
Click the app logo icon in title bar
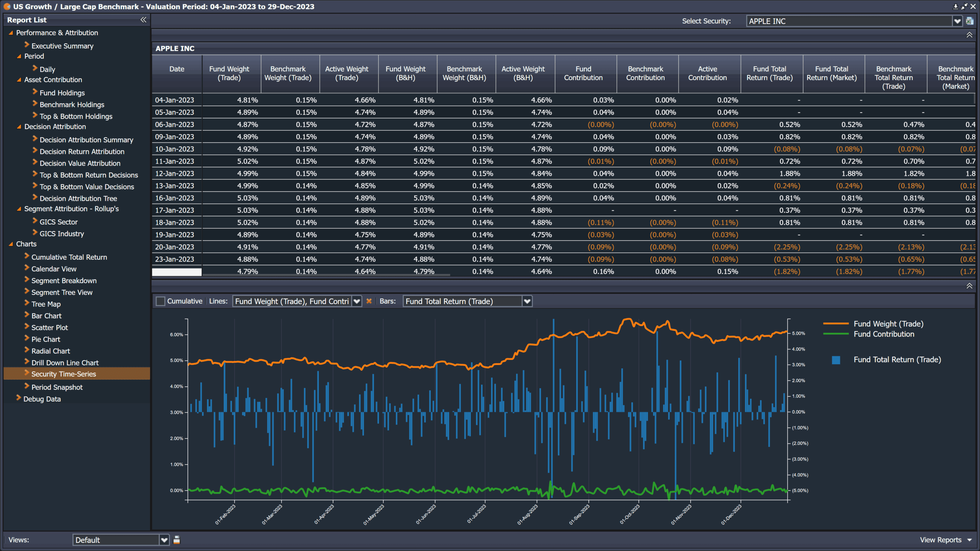(x=7, y=7)
